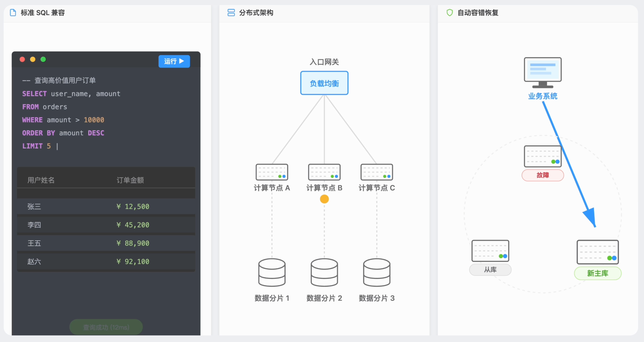Screen dimensions: 644x342
Task: Click the 标准 SQL 兼容 panel header
Action: [x=43, y=13]
